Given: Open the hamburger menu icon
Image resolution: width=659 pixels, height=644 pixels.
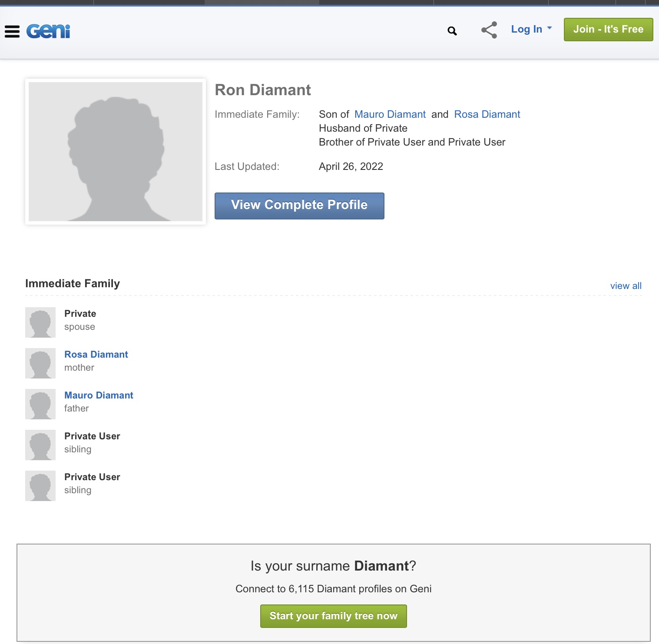Looking at the screenshot, I should [12, 31].
